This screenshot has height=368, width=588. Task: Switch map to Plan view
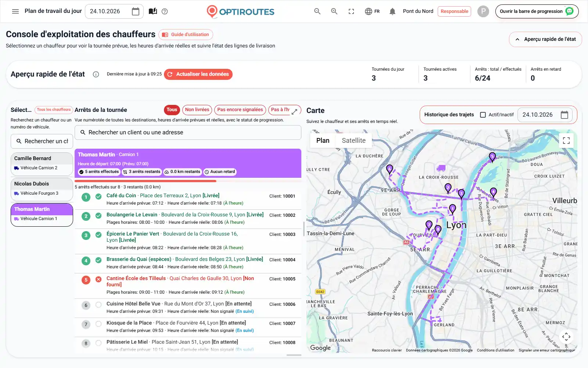pos(323,141)
